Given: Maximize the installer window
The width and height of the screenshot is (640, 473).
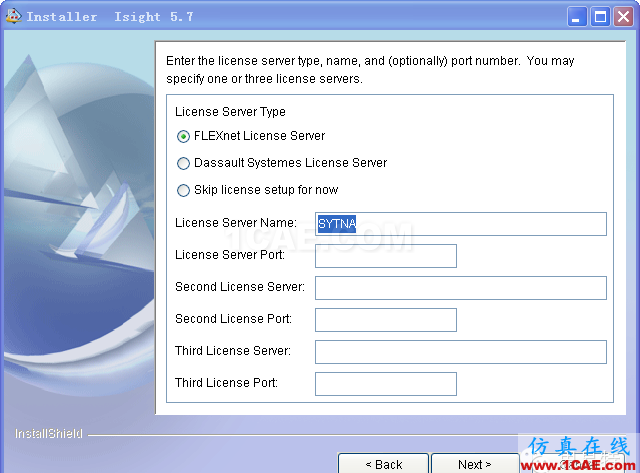Looking at the screenshot, I should (600, 17).
